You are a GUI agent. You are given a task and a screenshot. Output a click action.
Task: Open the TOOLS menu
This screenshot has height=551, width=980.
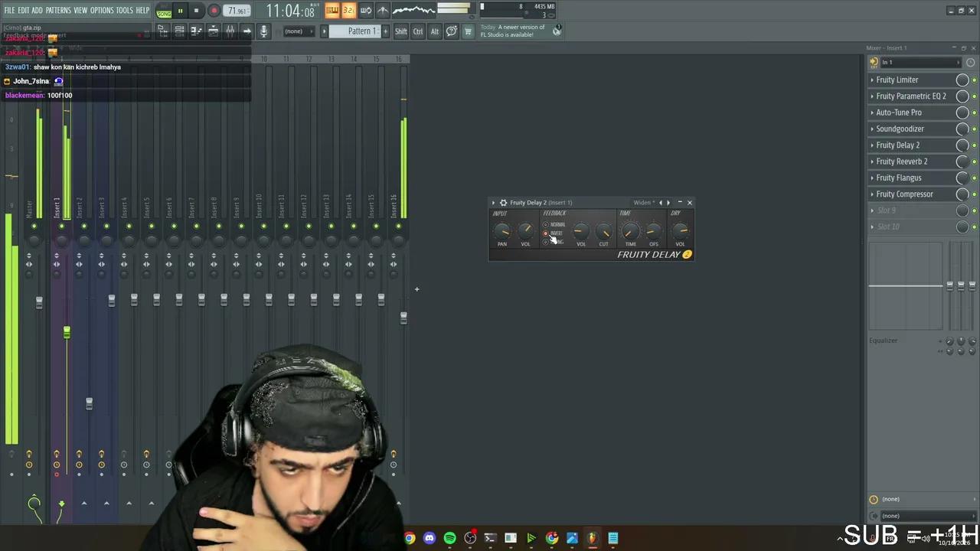124,10
